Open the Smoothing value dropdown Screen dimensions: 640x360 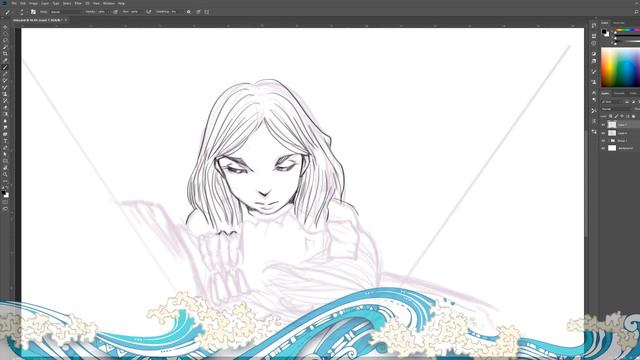pos(179,12)
